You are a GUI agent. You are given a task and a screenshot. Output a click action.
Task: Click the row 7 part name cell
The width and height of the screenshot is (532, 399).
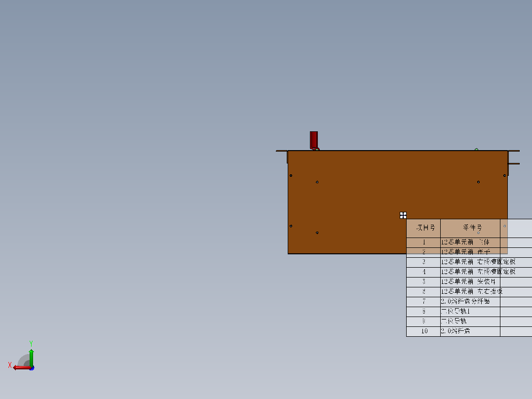[x=470, y=302]
